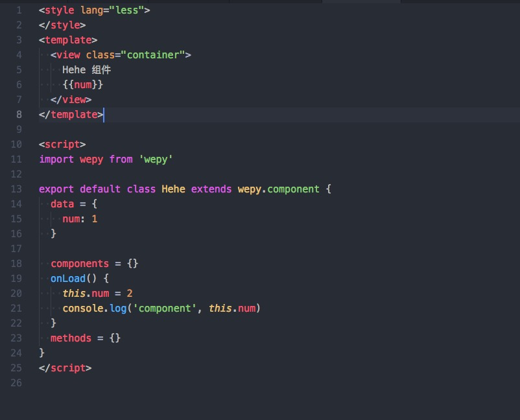Viewport: 520px width, 420px height.
Task: Click the Hehe class name
Action: [x=172, y=189]
